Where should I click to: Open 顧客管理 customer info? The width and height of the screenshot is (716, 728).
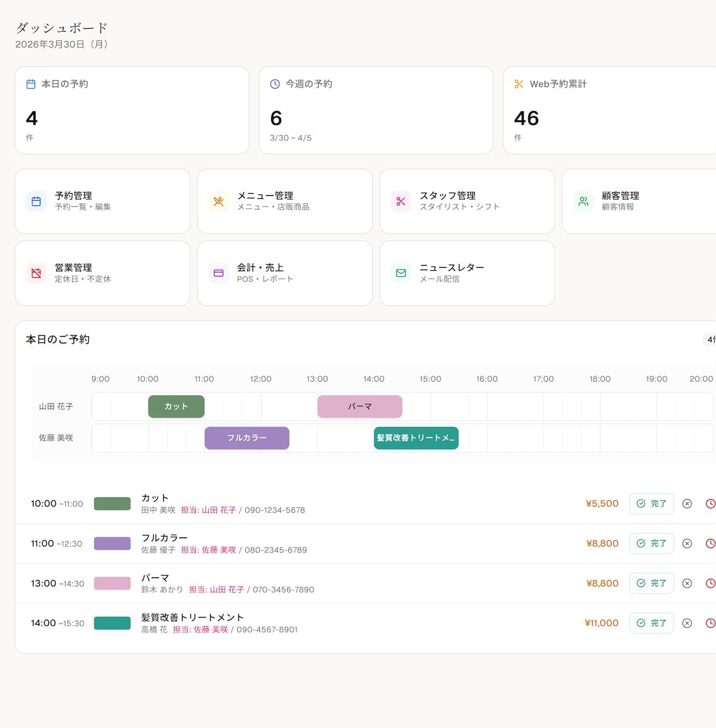coord(639,201)
